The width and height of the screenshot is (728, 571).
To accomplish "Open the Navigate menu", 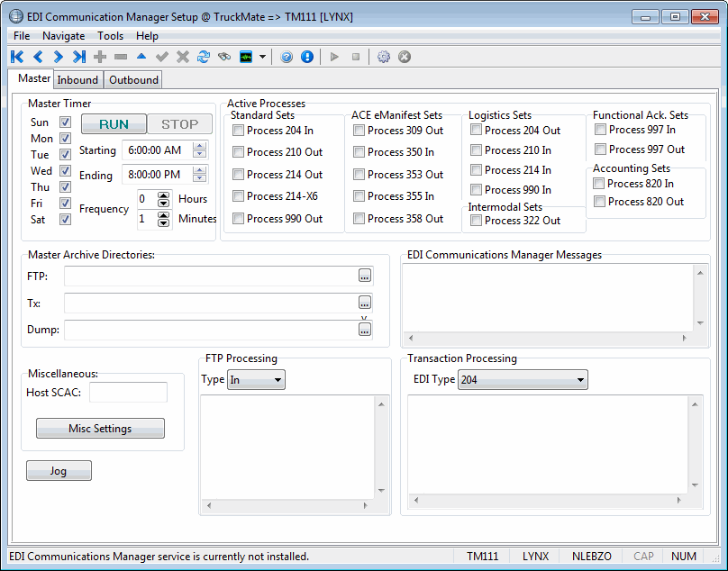I will click(63, 36).
